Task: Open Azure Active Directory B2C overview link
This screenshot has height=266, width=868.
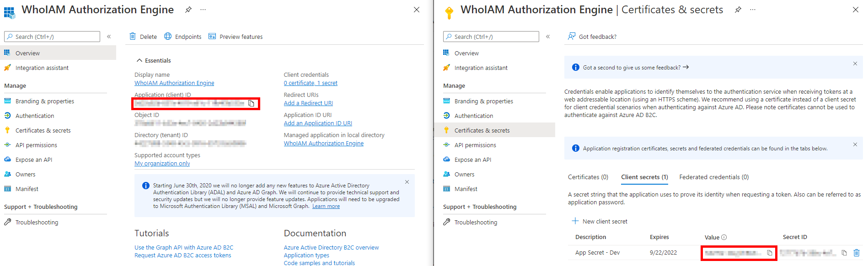Action: click(x=331, y=248)
